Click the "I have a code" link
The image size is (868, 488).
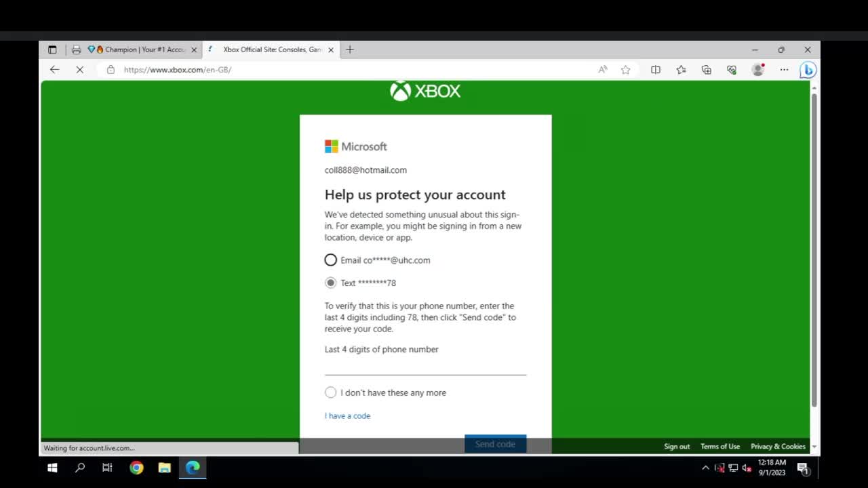(x=347, y=415)
